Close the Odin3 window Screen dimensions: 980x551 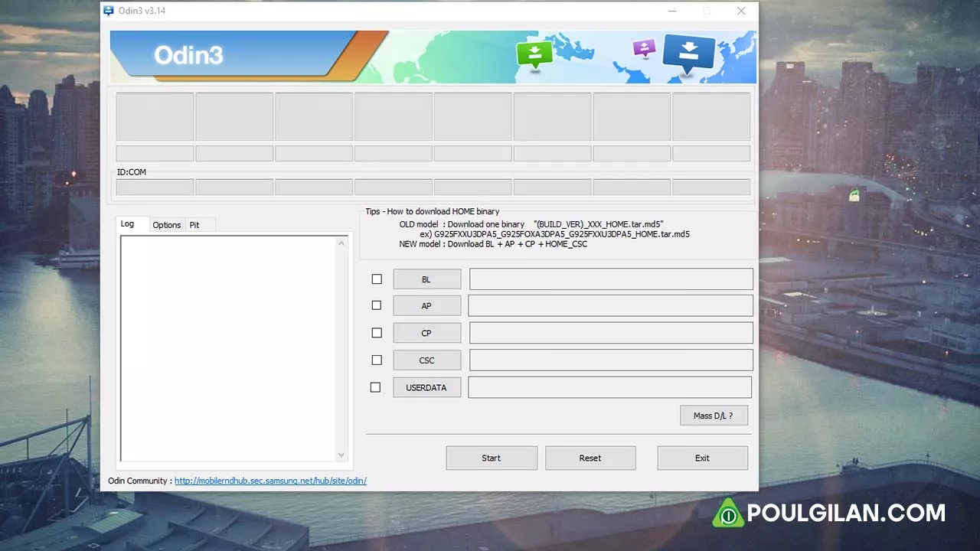[741, 11]
